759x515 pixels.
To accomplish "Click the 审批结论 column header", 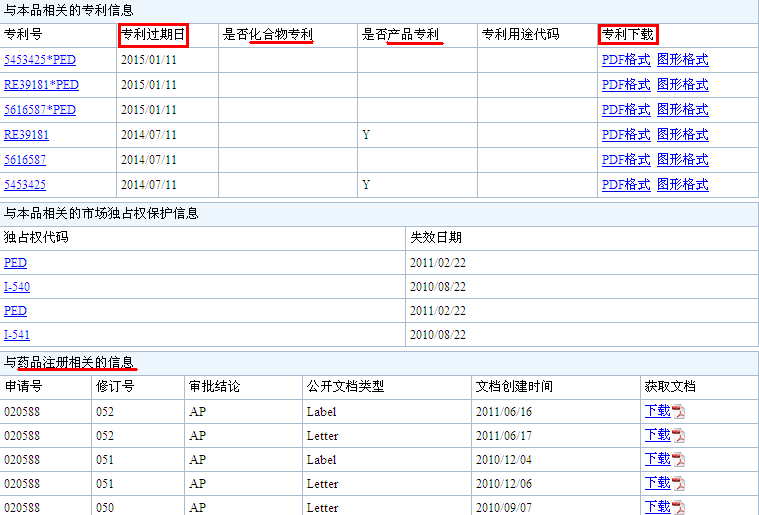I will [214, 387].
